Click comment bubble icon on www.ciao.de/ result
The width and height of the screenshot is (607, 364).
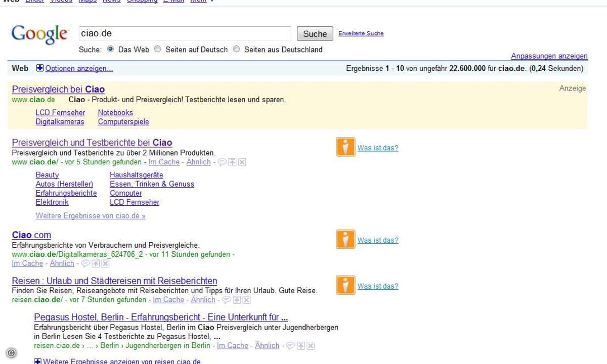coord(222,162)
